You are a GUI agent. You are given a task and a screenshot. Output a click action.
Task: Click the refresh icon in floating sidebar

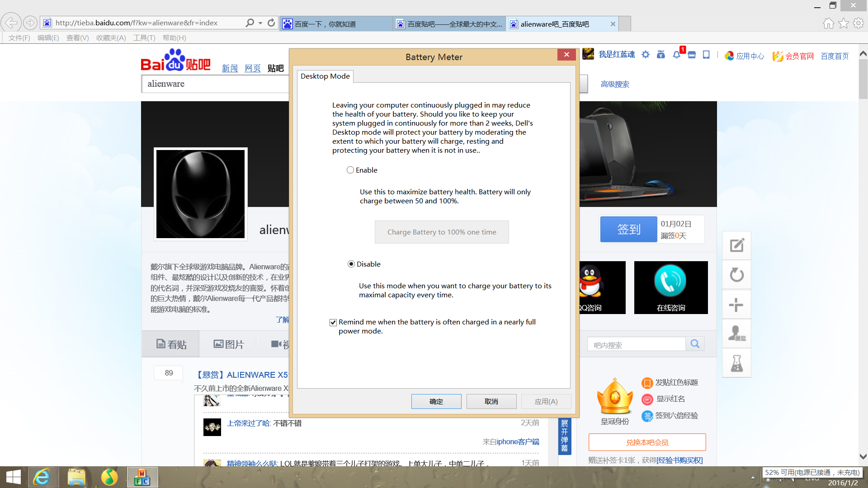click(736, 275)
